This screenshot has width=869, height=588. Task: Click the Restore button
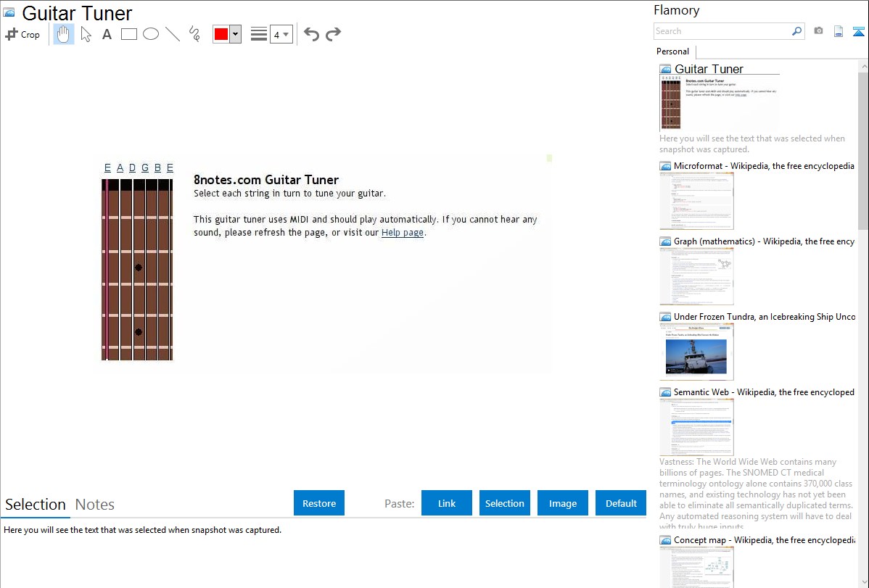319,503
